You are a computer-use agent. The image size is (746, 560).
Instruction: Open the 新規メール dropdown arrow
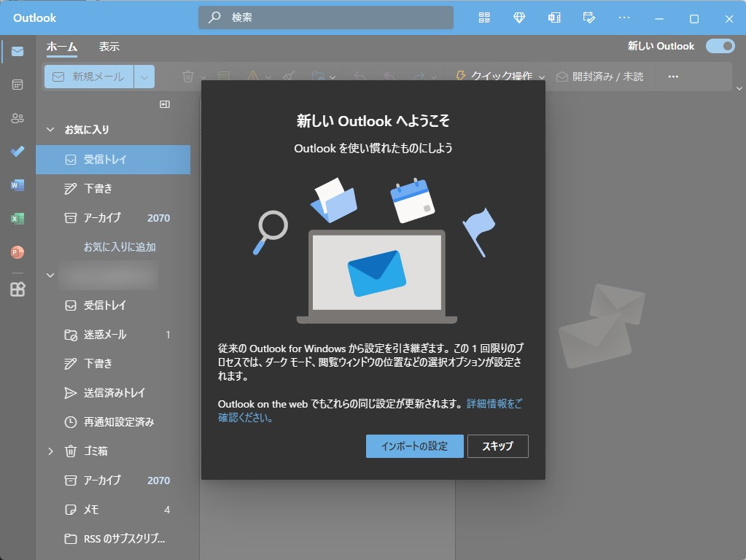(145, 76)
